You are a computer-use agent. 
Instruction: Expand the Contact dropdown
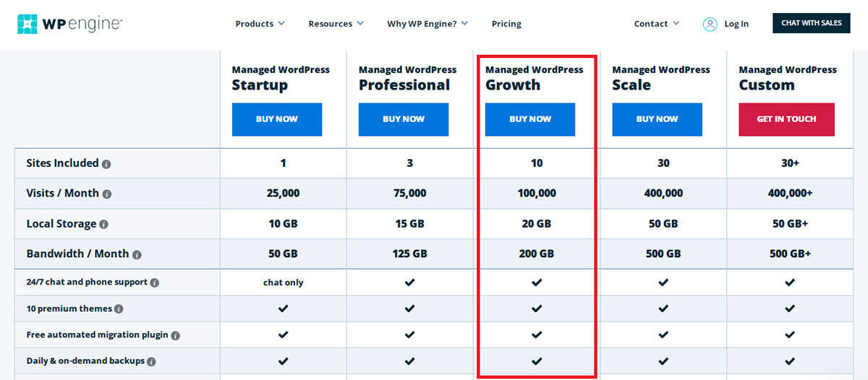coord(657,24)
